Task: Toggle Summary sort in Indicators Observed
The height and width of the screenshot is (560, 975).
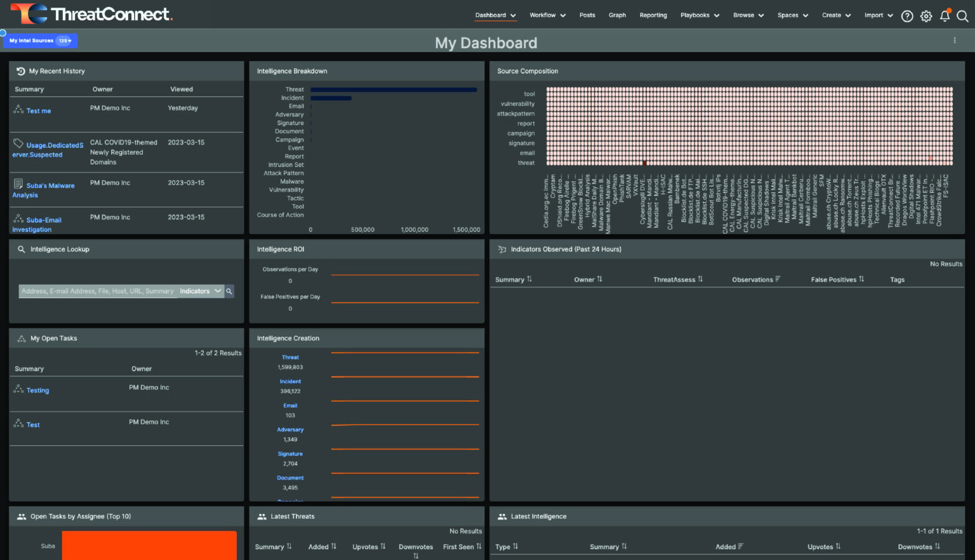Action: point(529,279)
